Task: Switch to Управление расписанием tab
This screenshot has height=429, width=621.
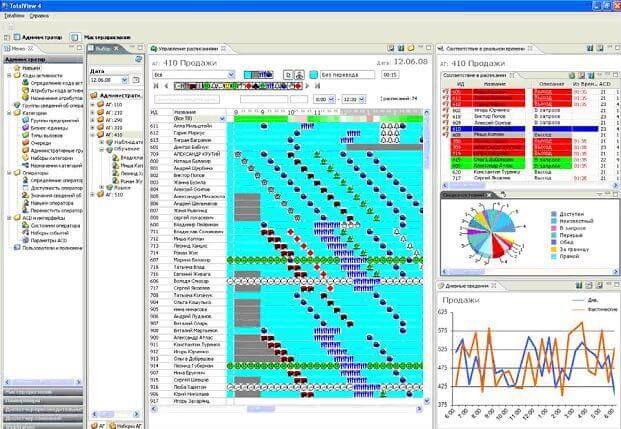Action: (x=188, y=49)
